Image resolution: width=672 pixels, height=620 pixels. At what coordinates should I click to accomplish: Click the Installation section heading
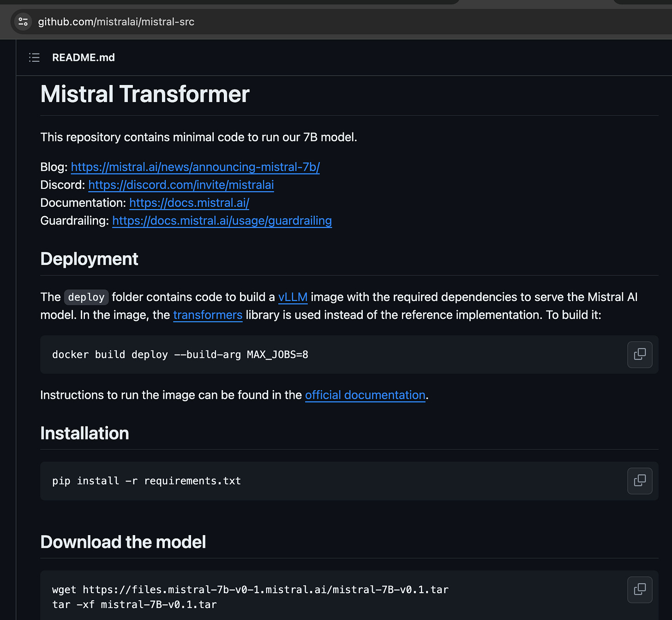(x=84, y=433)
